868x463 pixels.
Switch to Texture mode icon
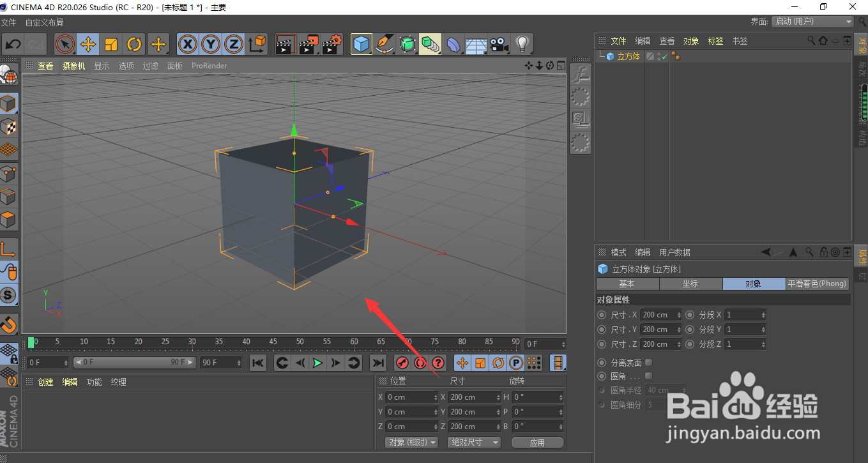pos(8,126)
